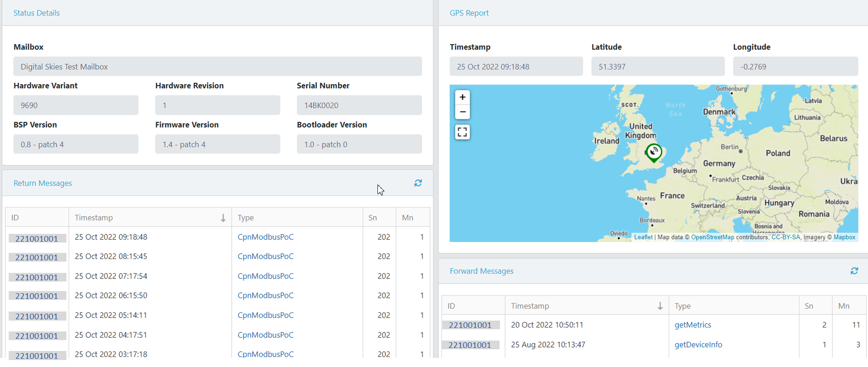Image resolution: width=868 pixels, height=367 pixels.
Task: Follow the Leaflet attribution link
Action: [x=643, y=237]
